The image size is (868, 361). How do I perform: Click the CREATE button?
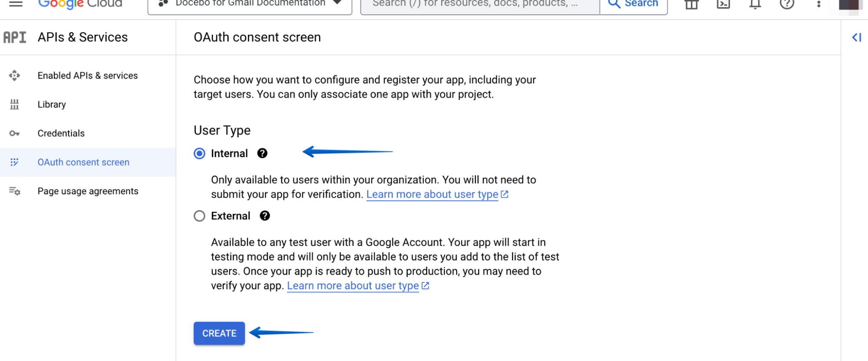[219, 333]
